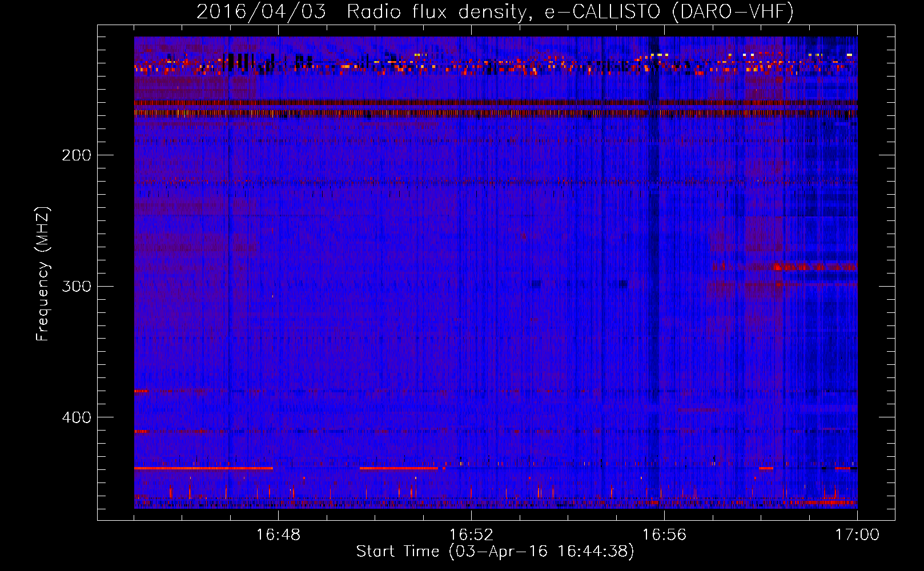This screenshot has width=924, height=571.
Task: Click the 17:00 time axis label
Action: click(857, 535)
